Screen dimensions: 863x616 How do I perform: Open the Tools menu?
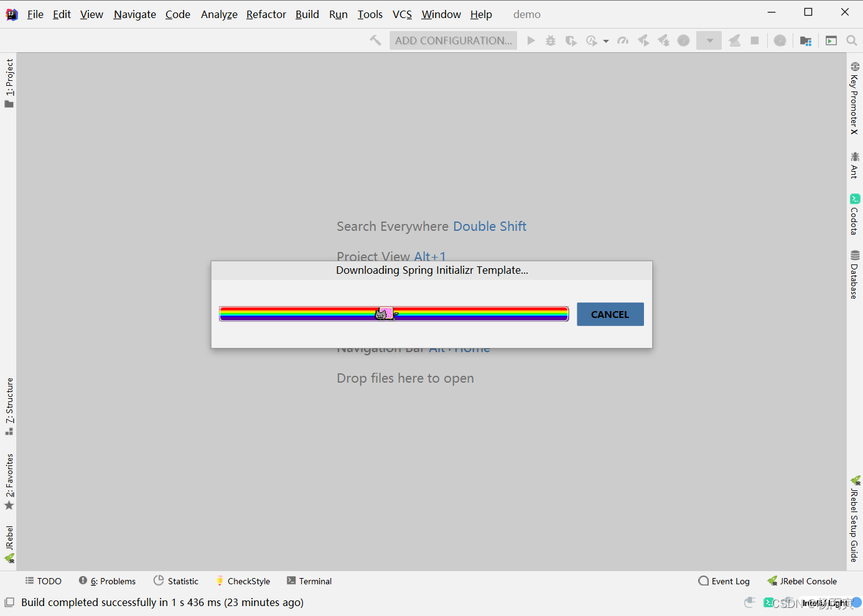click(370, 14)
